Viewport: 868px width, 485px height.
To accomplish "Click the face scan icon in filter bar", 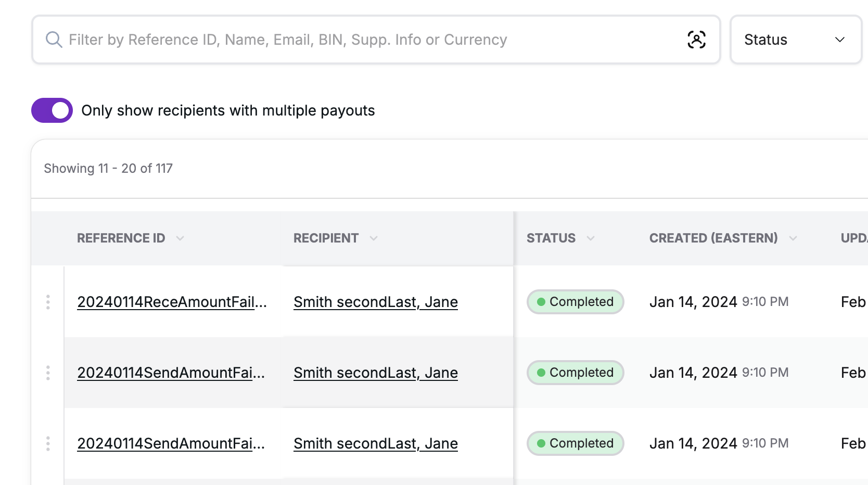I will (696, 40).
